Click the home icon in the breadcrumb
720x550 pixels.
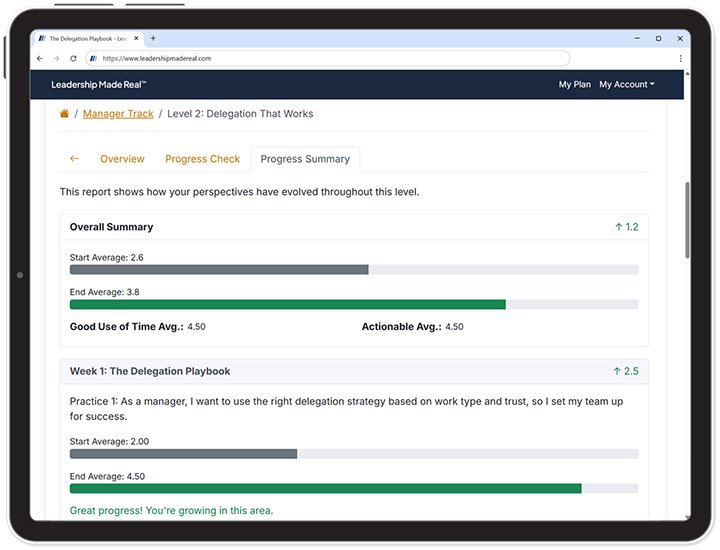pyautogui.click(x=64, y=114)
